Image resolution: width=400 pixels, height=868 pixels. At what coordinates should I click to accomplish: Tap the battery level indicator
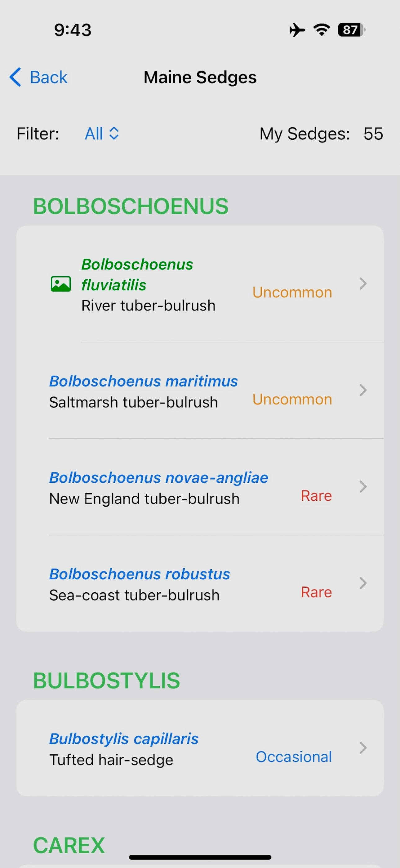click(352, 30)
